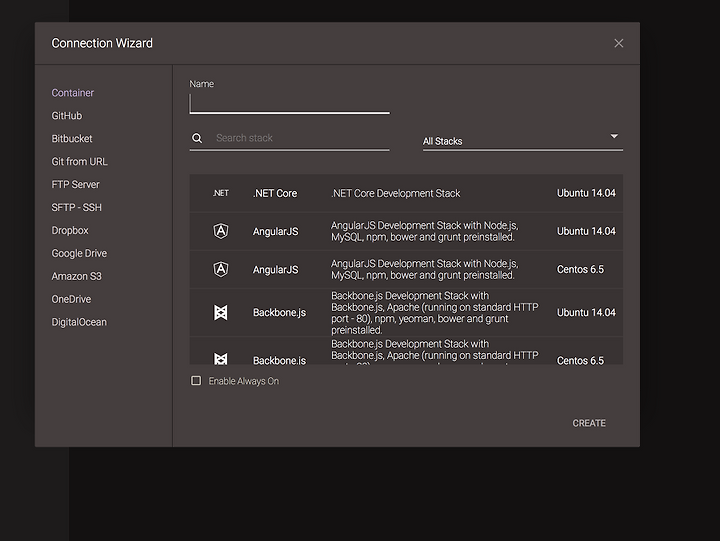Viewport: 720px width, 541px height.
Task: Click the AngularJS description in the Centos 6.5 row
Action: pyautogui.click(x=425, y=270)
